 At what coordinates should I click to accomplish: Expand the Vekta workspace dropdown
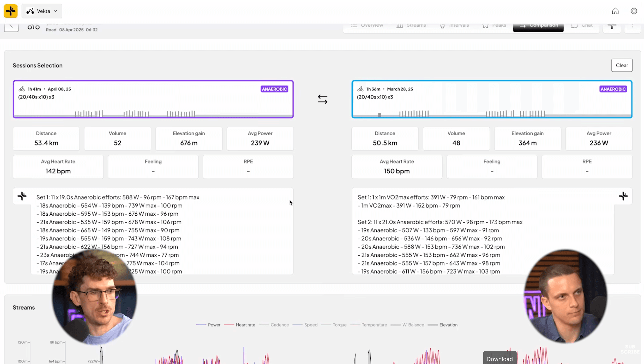click(42, 11)
